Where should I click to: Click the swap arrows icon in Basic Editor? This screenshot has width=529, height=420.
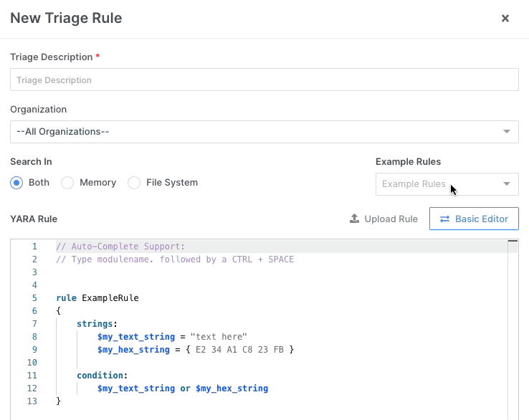(444, 219)
